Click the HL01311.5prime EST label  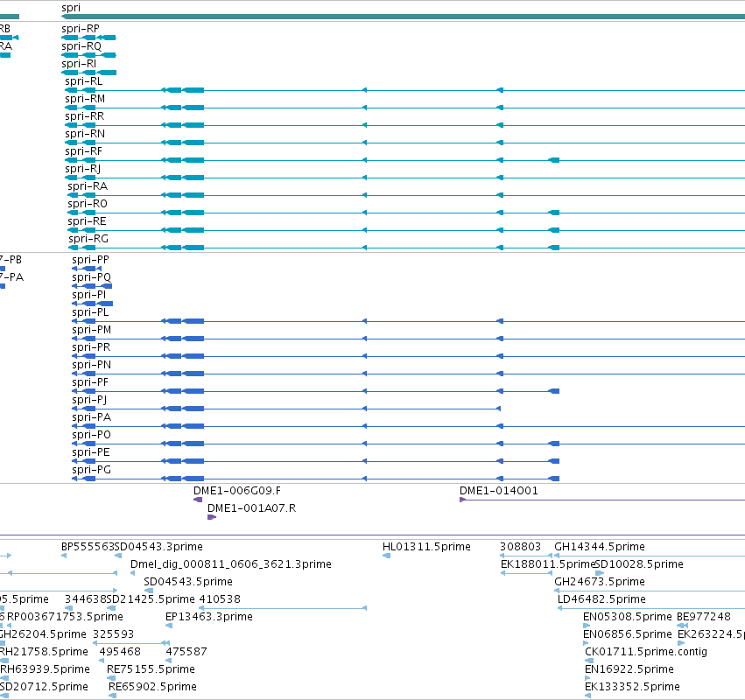(426, 547)
